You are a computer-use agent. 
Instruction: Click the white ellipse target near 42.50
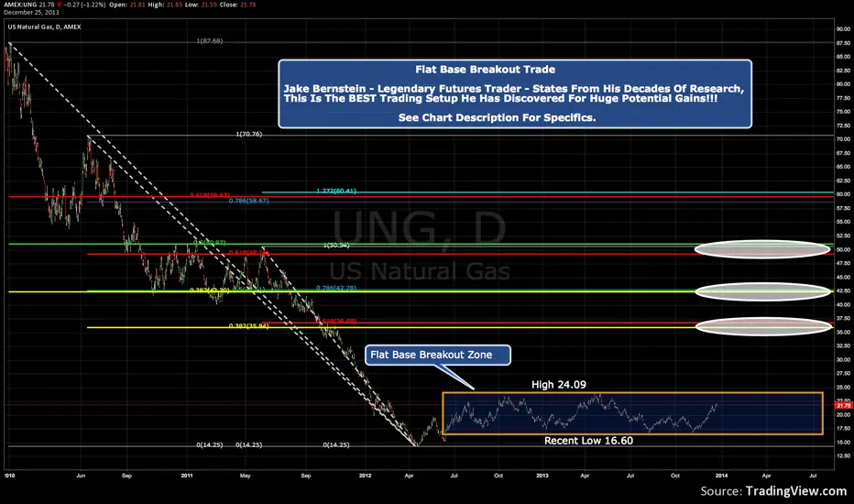click(x=763, y=291)
